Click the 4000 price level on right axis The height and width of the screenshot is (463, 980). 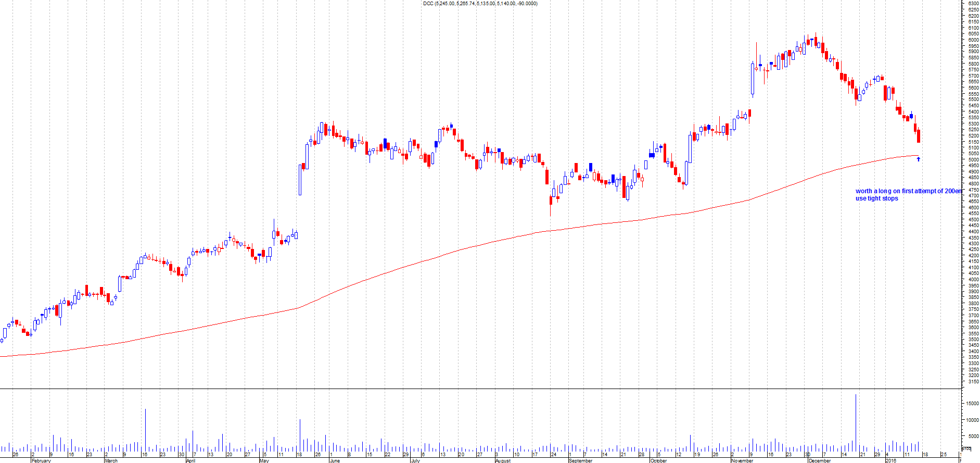point(973,280)
